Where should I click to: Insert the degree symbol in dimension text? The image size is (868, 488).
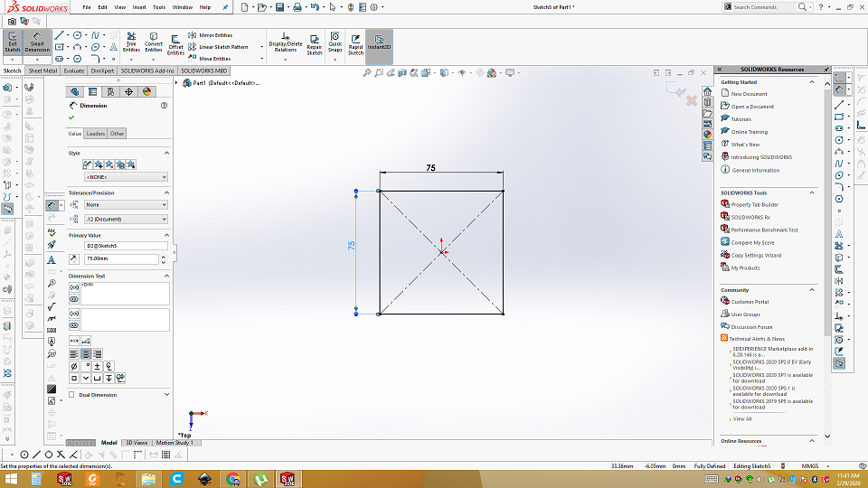[x=86, y=366]
